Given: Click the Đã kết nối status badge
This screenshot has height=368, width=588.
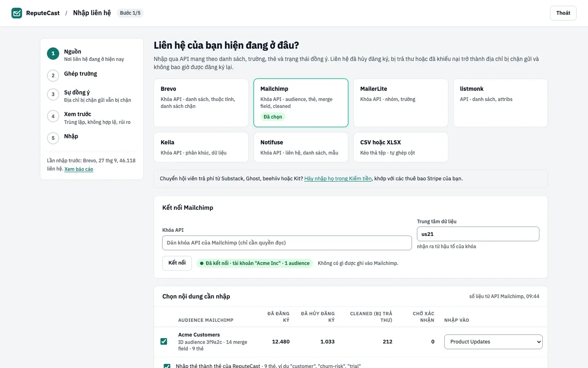Looking at the screenshot, I should click(255, 263).
